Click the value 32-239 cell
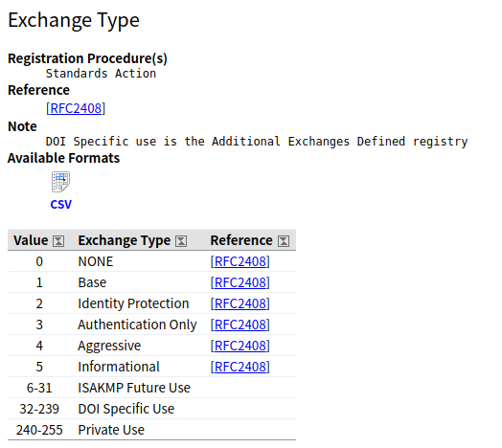Viewport: 502px width, 448px height. 39,409
